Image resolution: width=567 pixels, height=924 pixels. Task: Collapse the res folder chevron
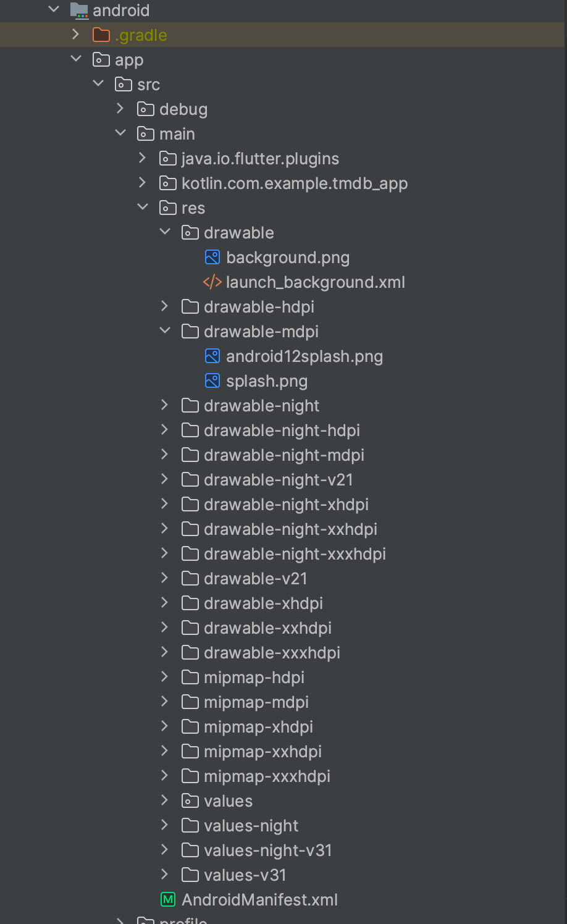143,208
